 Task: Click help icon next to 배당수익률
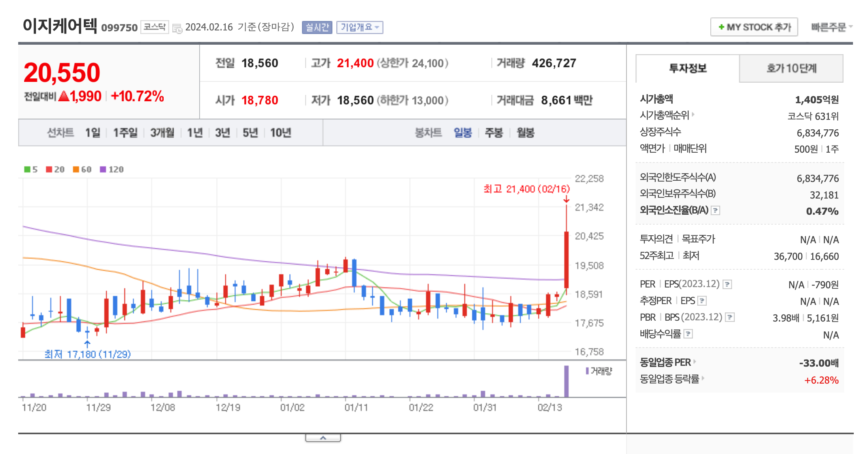[688, 334]
